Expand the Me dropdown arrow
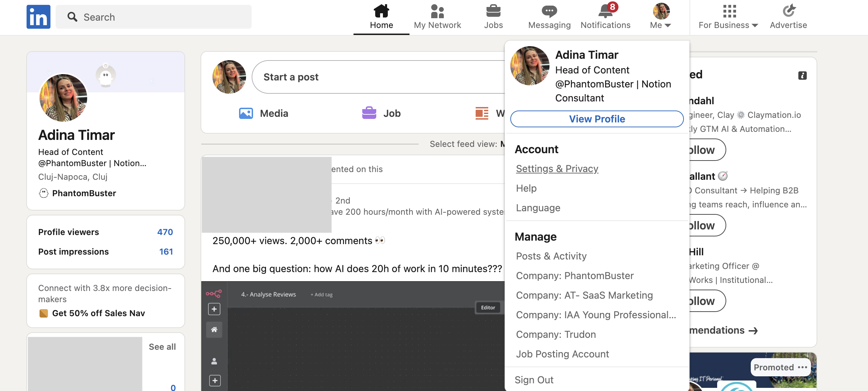This screenshot has height=391, width=868. 668,26
